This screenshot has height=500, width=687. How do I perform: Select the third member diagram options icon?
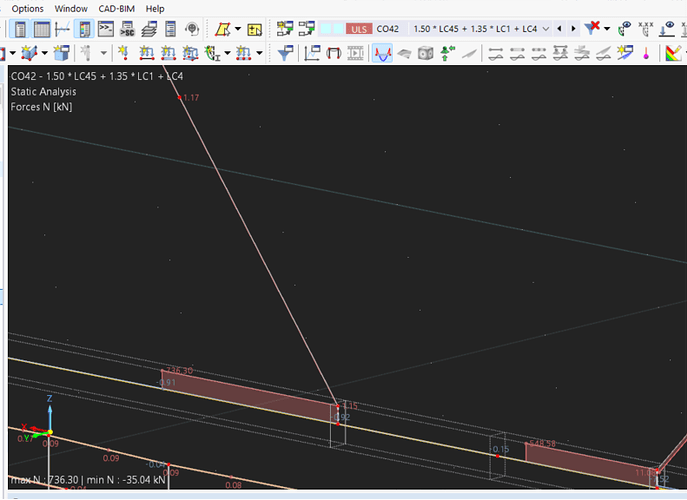click(x=539, y=53)
